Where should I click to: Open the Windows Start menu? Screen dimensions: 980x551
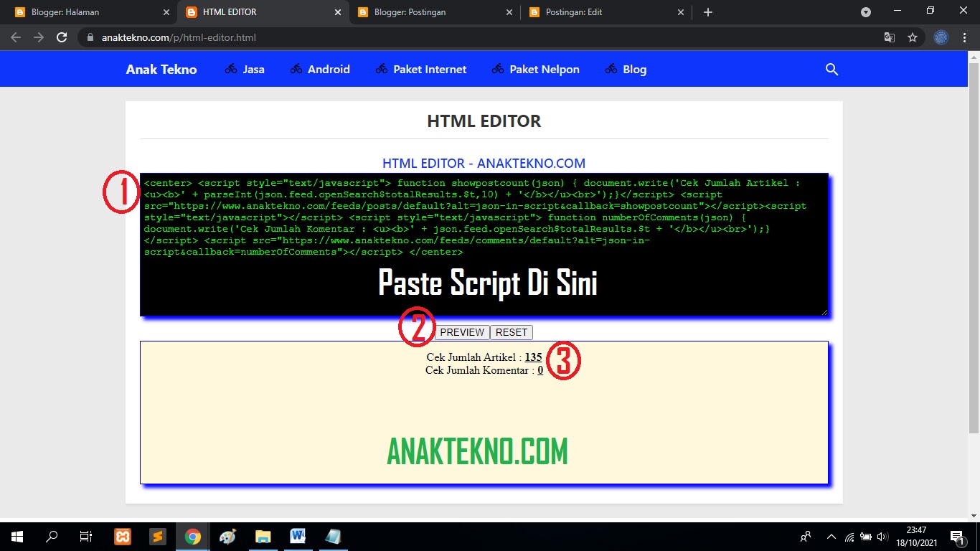tap(17, 537)
